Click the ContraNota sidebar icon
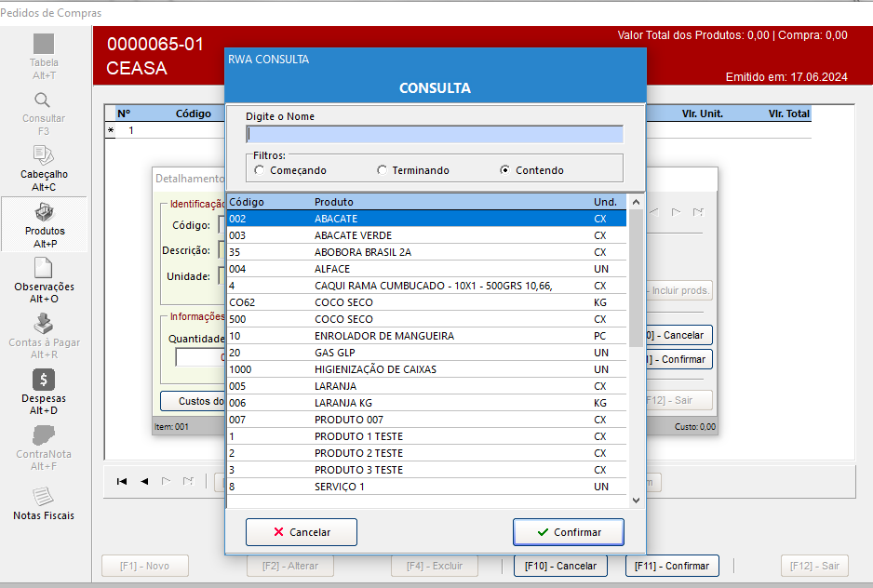Viewport: 873px width, 588px height. tap(44, 435)
